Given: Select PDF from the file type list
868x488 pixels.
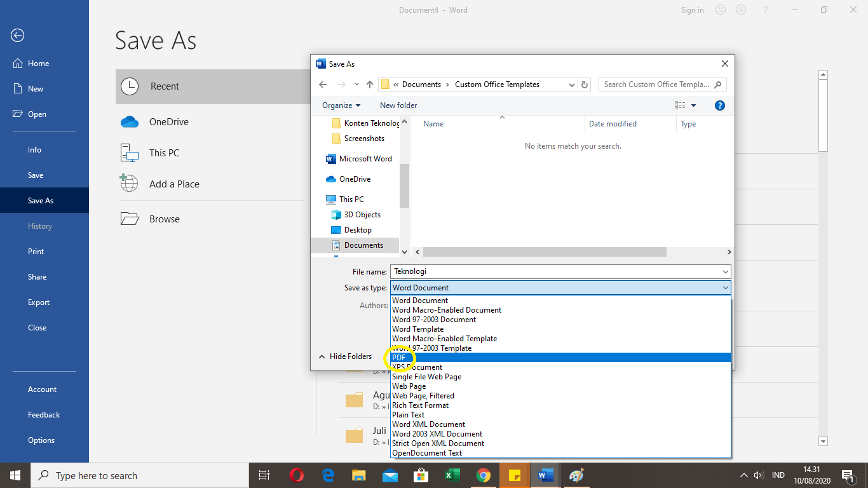Looking at the screenshot, I should tap(399, 358).
